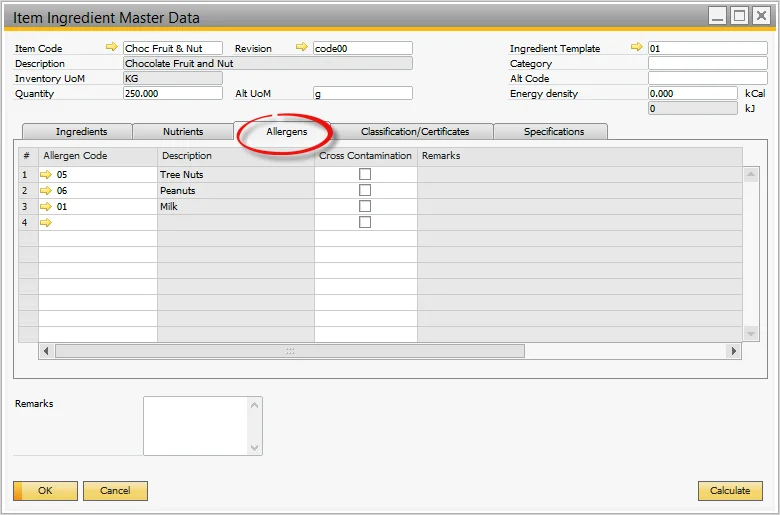
Task: Click the Remarks box scroll down arrow
Action: 255,448
